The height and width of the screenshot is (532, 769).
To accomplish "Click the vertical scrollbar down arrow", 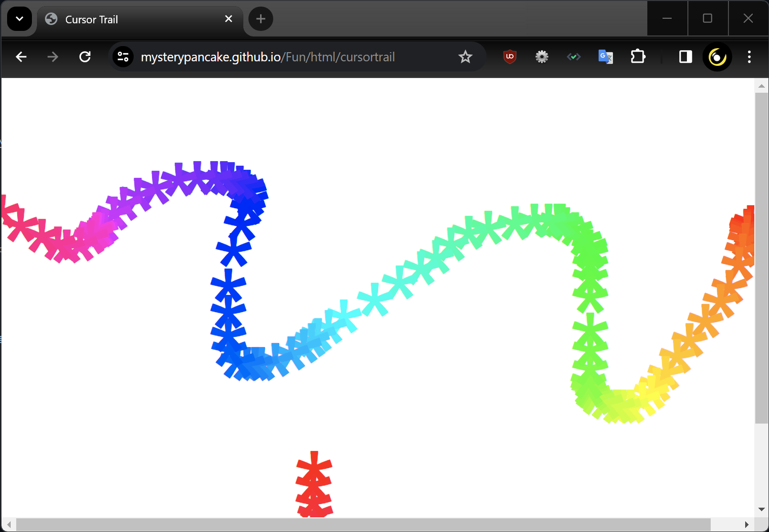I will [761, 510].
